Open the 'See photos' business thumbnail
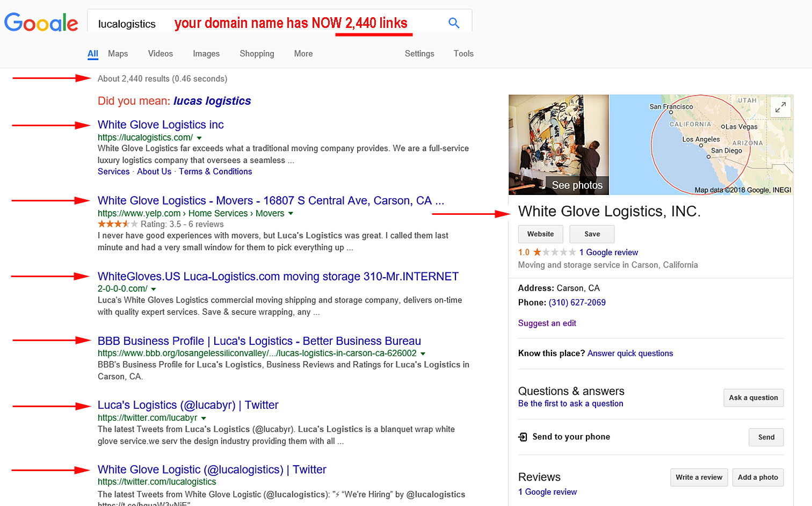The height and width of the screenshot is (506, 812). click(559, 144)
